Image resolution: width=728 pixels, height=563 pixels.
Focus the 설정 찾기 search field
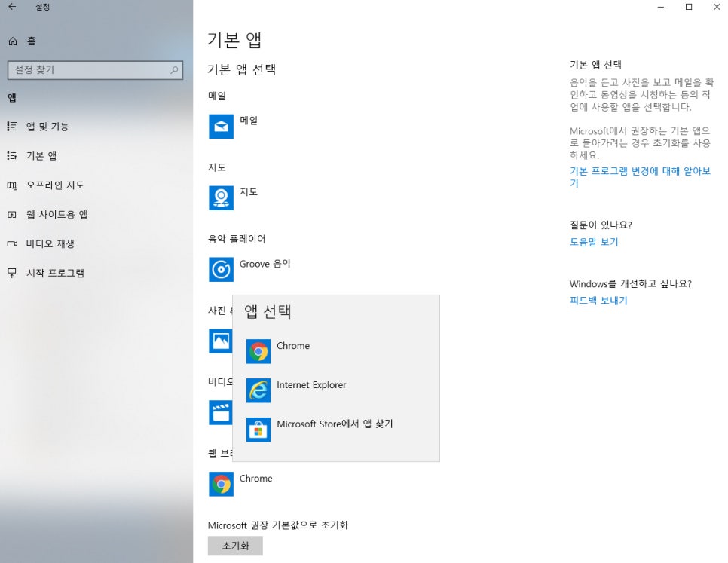point(95,70)
